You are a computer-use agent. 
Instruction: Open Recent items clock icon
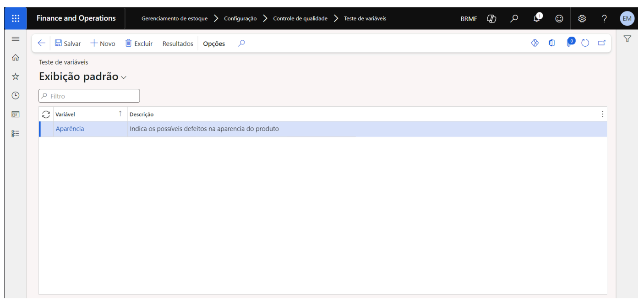coord(15,95)
